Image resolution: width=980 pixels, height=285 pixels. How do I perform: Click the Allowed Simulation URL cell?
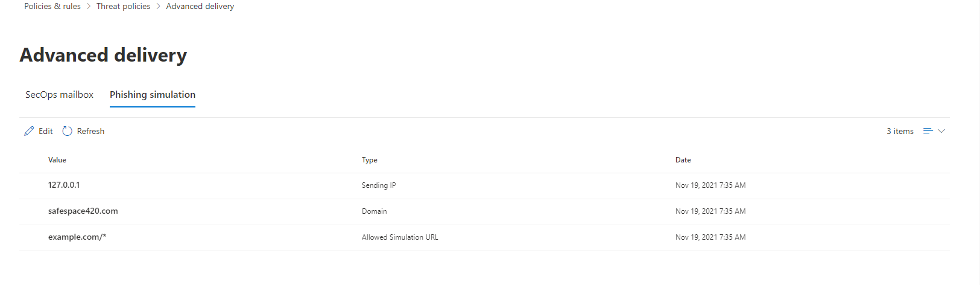(x=400, y=237)
